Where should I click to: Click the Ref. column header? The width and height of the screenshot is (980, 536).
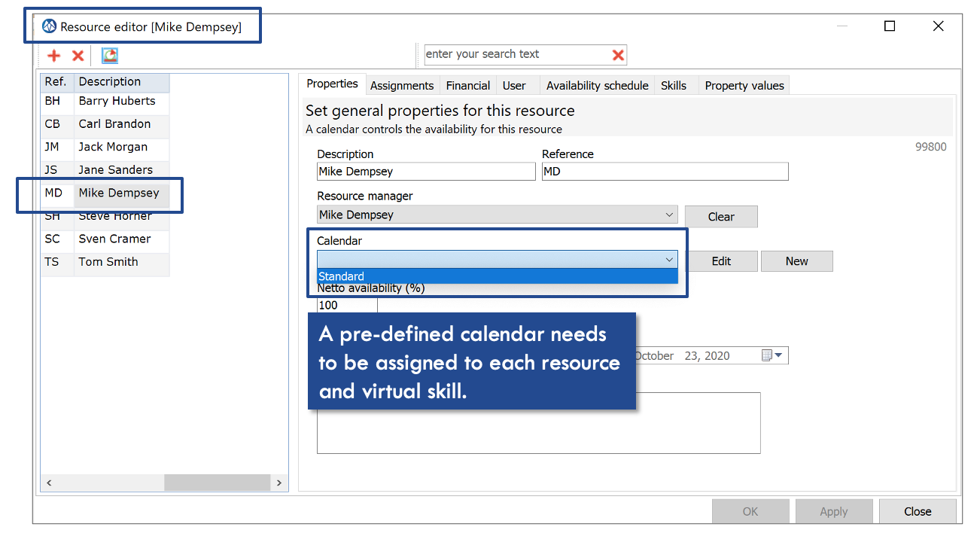tap(57, 82)
